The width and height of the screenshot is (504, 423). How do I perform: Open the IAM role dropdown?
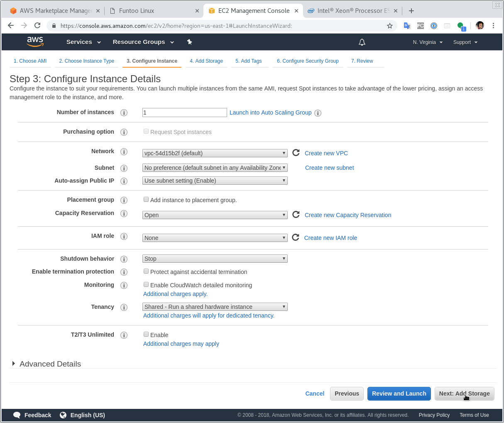(215, 238)
